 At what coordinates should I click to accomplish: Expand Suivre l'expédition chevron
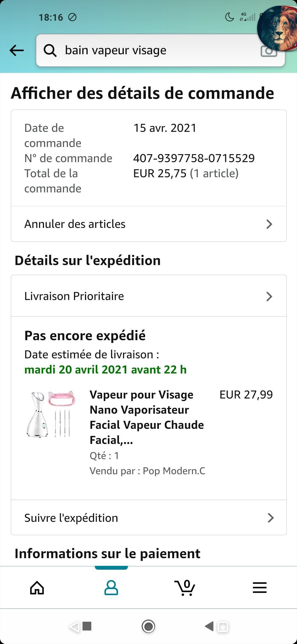click(271, 518)
